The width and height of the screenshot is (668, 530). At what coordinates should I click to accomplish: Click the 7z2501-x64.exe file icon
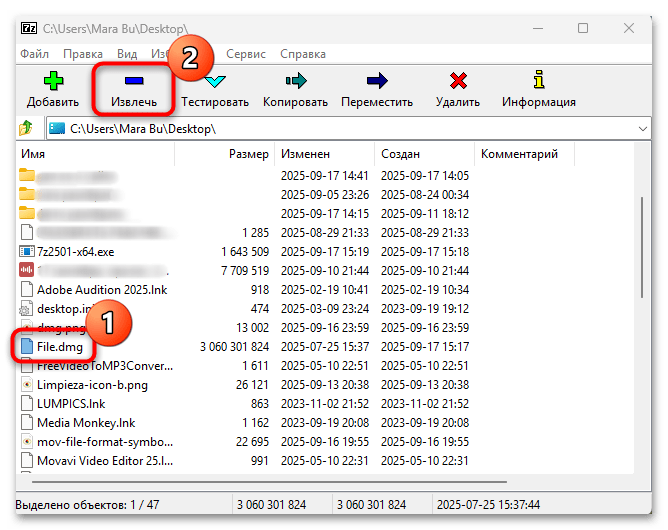27,251
